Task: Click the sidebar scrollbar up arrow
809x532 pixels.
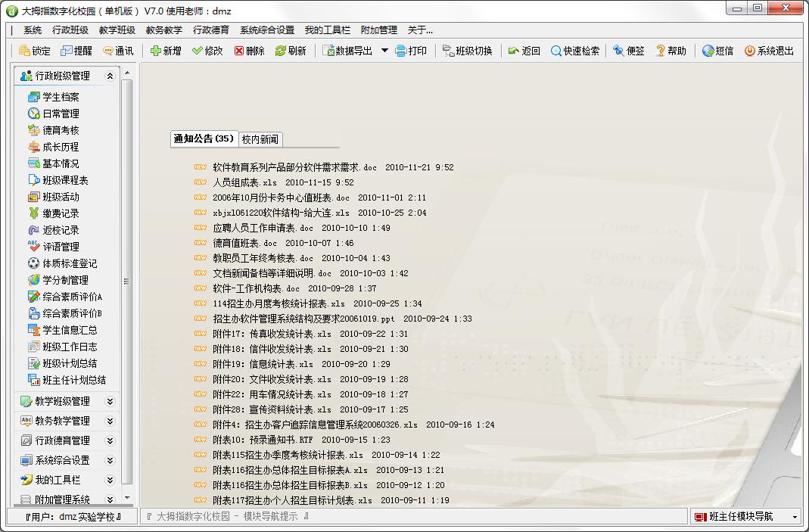Action: [127, 73]
